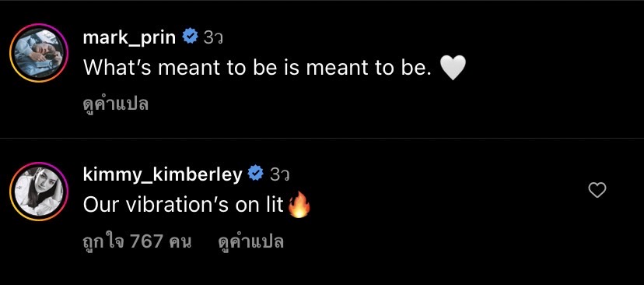
Task: Tap ดูคำแปล under kimmy_kimberley's comment
Action: point(251,241)
